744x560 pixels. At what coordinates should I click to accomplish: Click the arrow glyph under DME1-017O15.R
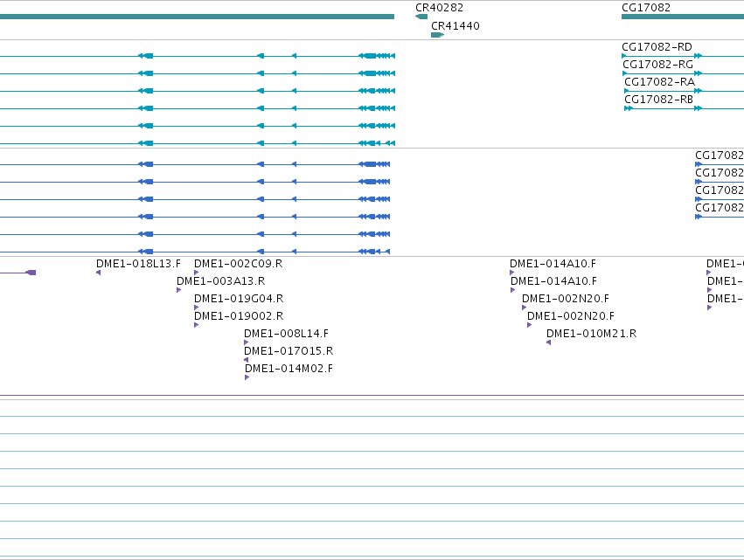pos(246,360)
